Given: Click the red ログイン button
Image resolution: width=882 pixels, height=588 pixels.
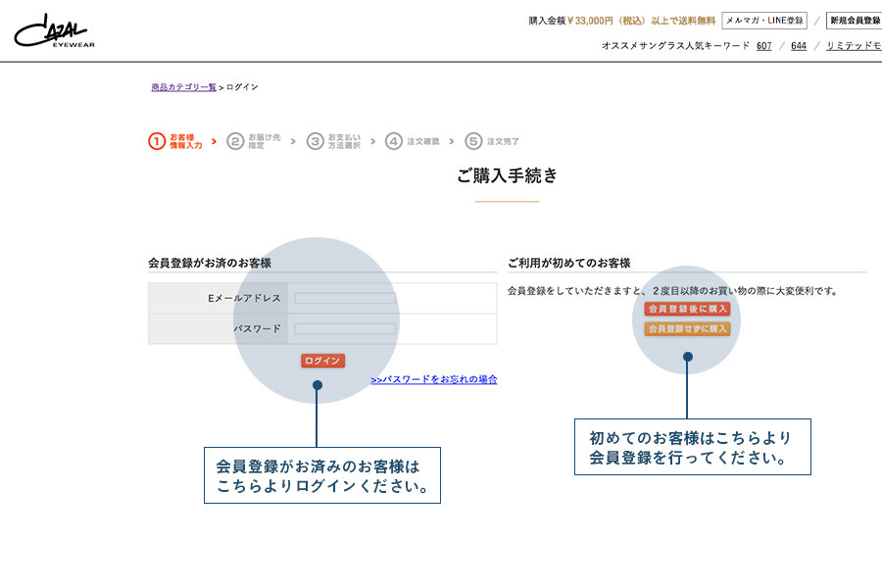Looking at the screenshot, I should [322, 361].
